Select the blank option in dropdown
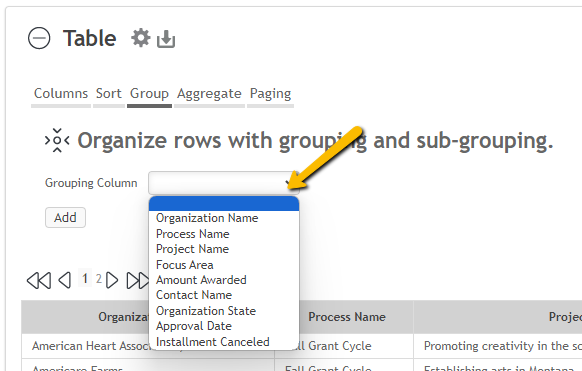 point(224,204)
